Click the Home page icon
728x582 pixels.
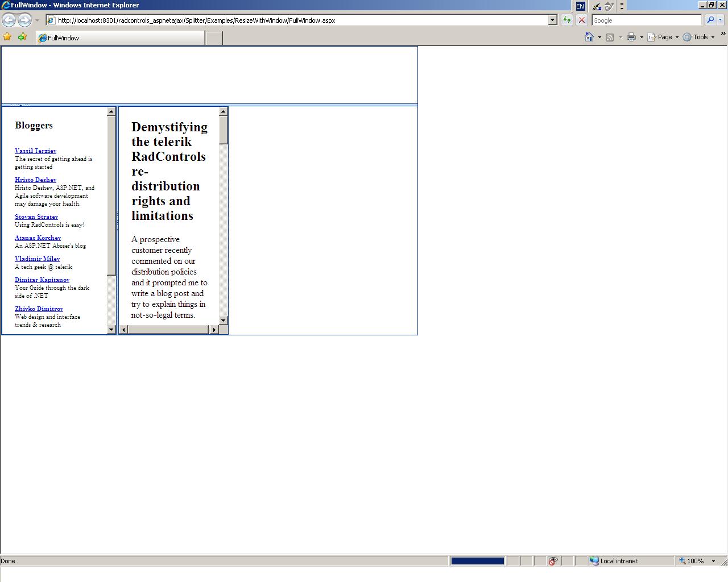pyautogui.click(x=589, y=37)
